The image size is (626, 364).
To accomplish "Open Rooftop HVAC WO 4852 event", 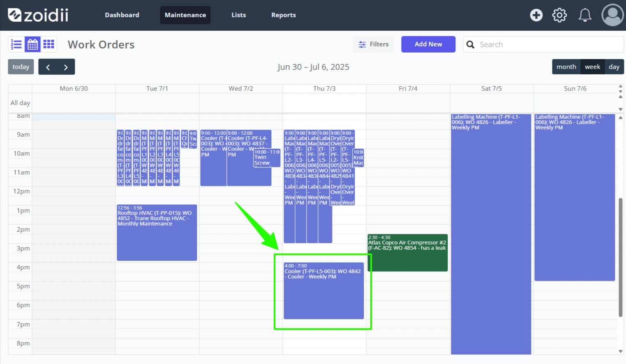I will [157, 233].
